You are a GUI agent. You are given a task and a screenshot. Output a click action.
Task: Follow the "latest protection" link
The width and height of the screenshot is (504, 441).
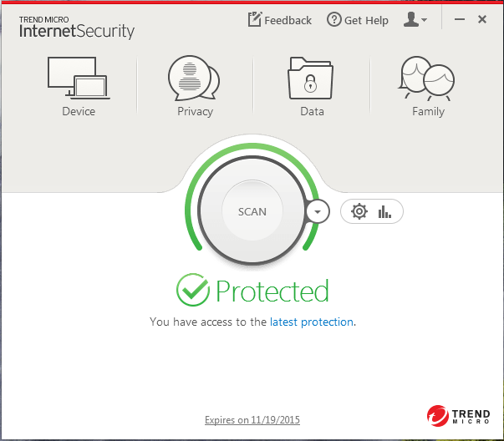click(x=312, y=322)
